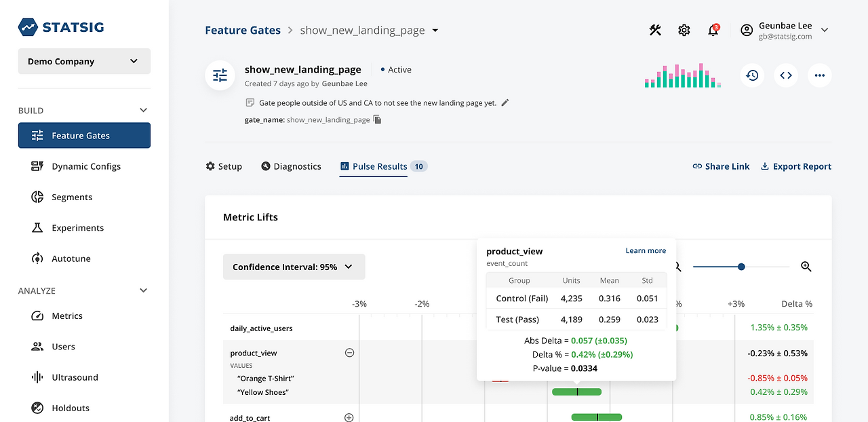The image size is (868, 422).
Task: Click Learn more in tooltip
Action: pos(646,250)
